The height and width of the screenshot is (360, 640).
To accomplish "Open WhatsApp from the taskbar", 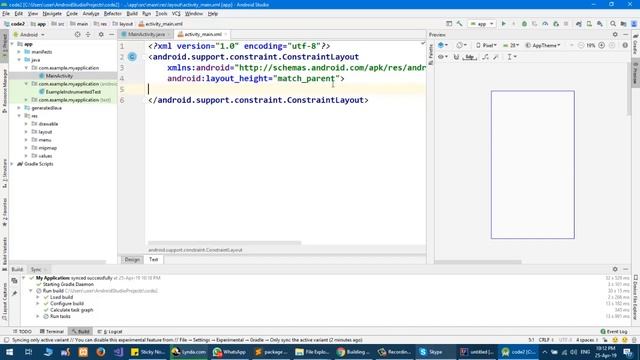I will pos(230,352).
